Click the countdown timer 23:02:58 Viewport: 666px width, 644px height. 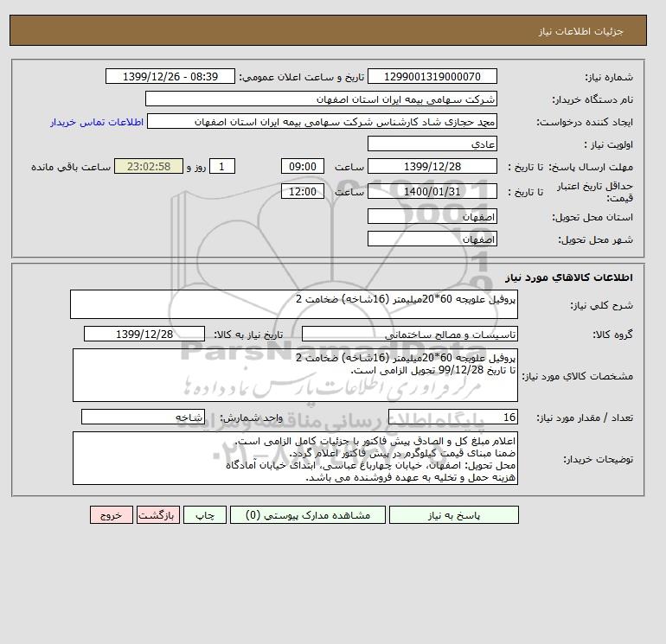tap(149, 167)
